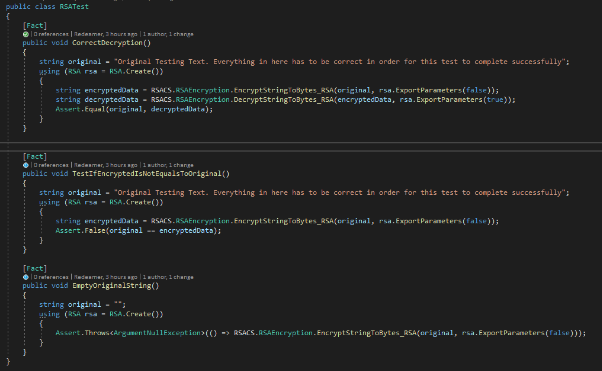Screen dimensions: 602x371
Task: Click the Assert.False call
Action: [80, 230]
